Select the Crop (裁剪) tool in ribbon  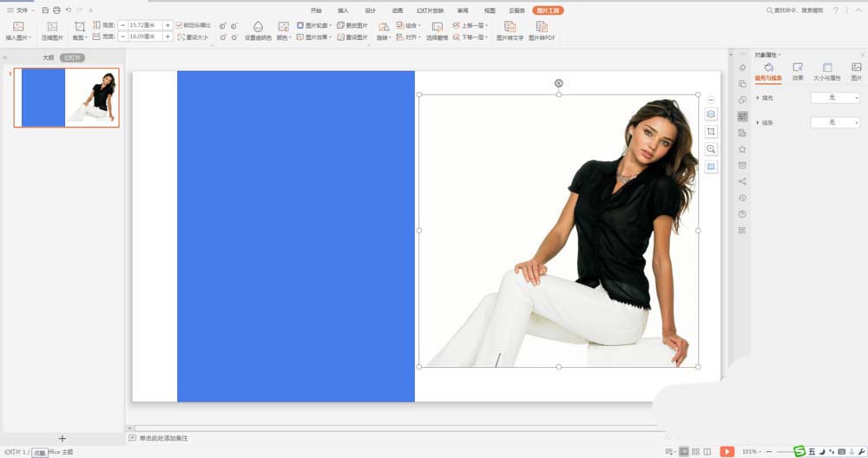79,27
